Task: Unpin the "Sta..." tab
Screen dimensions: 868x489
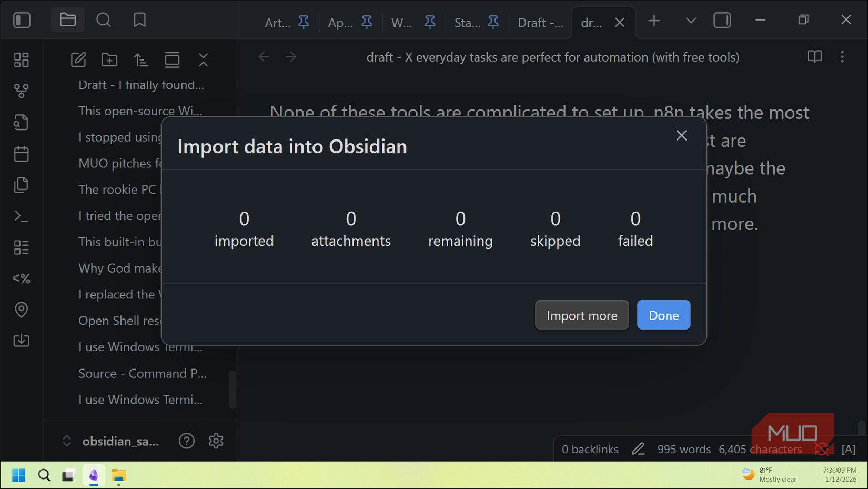Action: click(493, 22)
